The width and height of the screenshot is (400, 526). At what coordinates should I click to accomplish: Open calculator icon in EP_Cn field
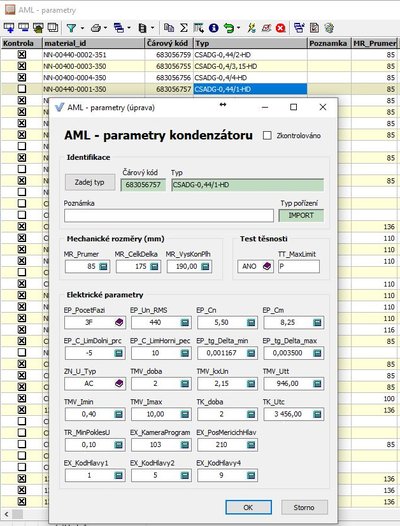point(251,323)
